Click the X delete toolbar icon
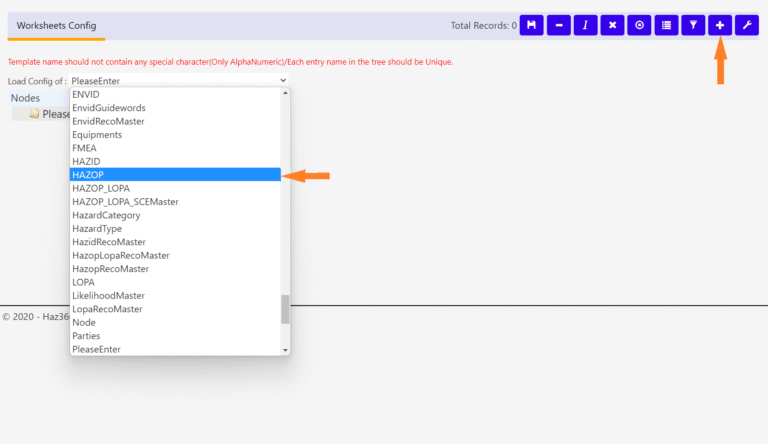This screenshot has height=444, width=768. pos(612,25)
